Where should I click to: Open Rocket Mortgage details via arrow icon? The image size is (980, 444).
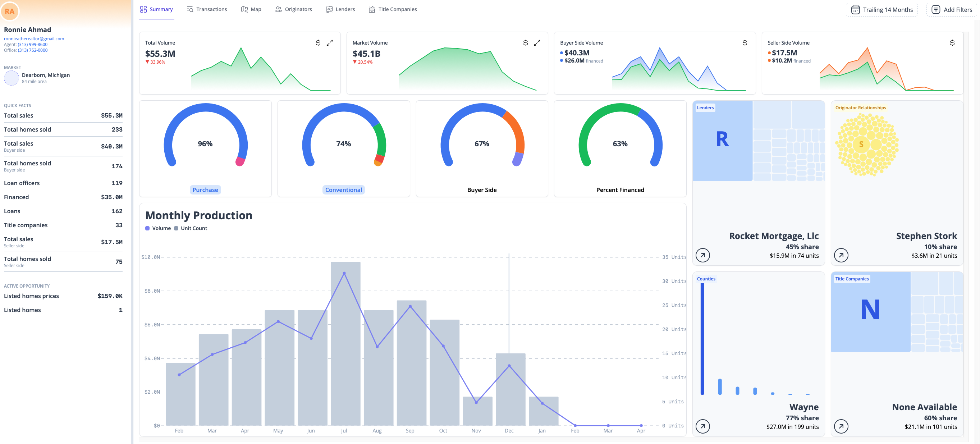[x=703, y=255]
